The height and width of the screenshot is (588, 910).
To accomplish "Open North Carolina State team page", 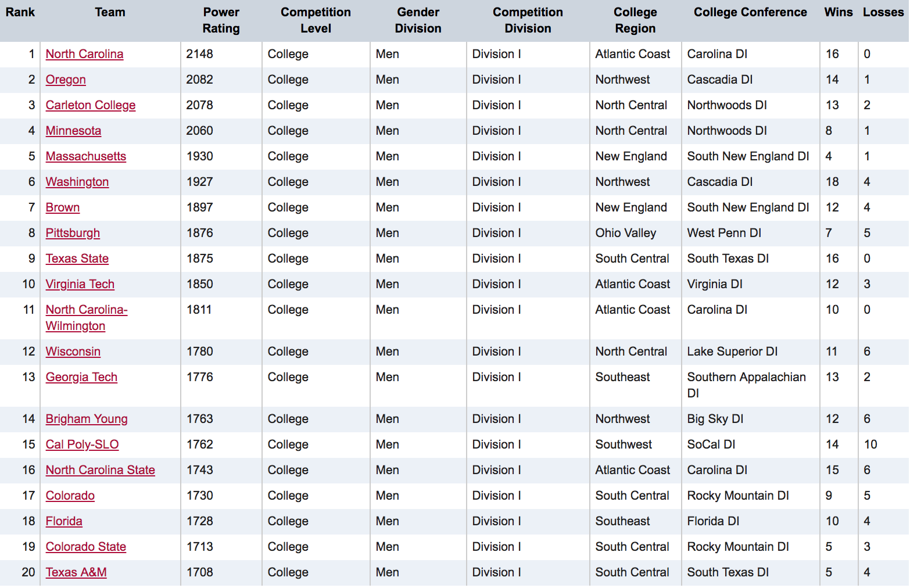I will (x=101, y=470).
